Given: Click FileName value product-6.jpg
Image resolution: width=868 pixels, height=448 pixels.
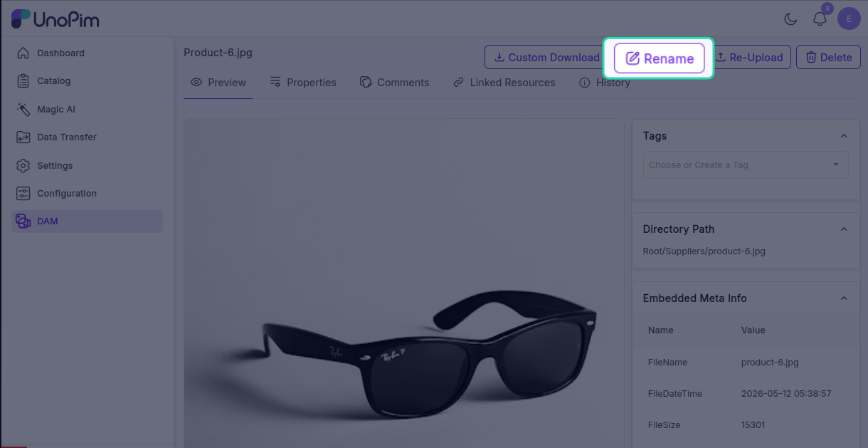Looking at the screenshot, I should pos(770,363).
